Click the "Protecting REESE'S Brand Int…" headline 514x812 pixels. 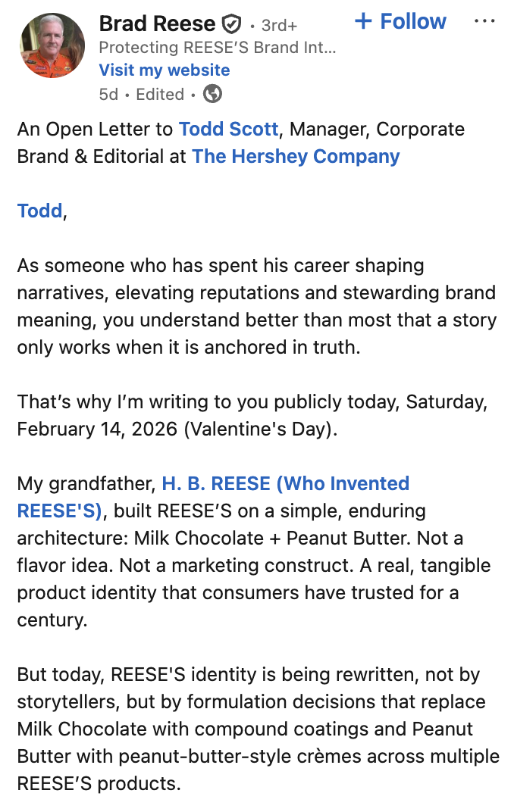(x=217, y=47)
